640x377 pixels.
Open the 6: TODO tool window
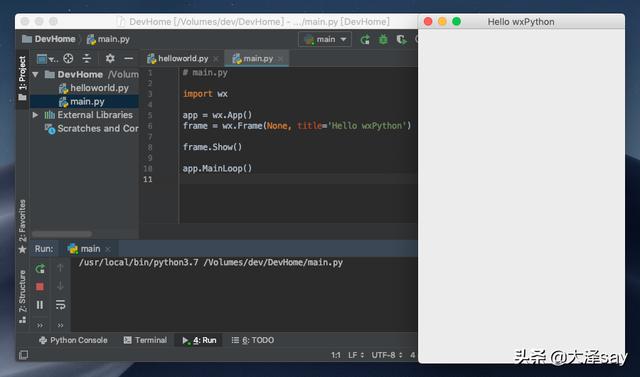[x=253, y=340]
